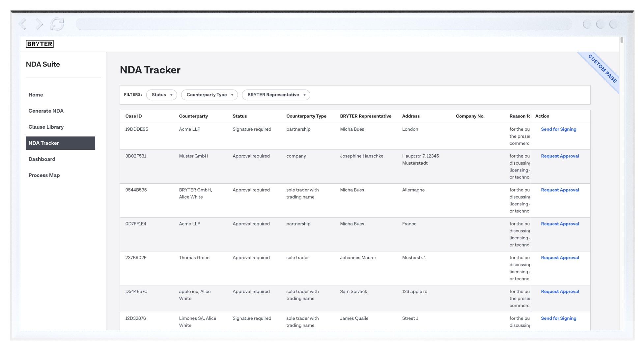Click the CUSTOM PAGE ribbon banner
644x343 pixels.
tap(602, 68)
